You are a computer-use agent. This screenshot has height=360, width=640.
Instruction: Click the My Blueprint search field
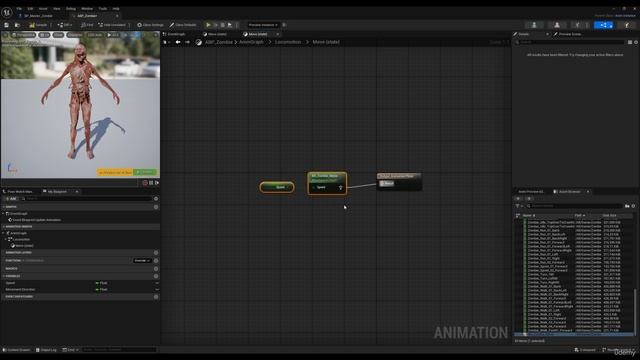coord(87,199)
